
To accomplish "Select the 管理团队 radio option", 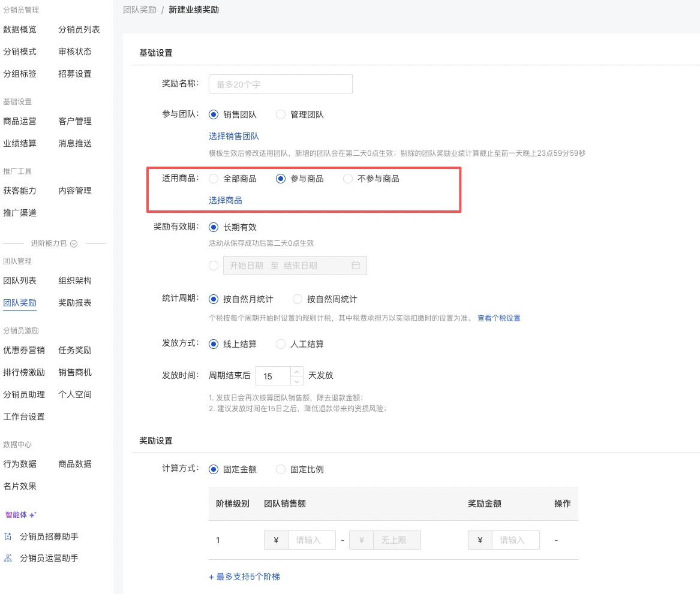I will click(x=281, y=114).
